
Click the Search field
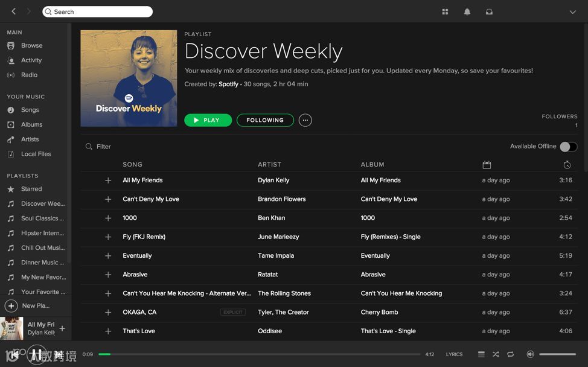click(98, 11)
